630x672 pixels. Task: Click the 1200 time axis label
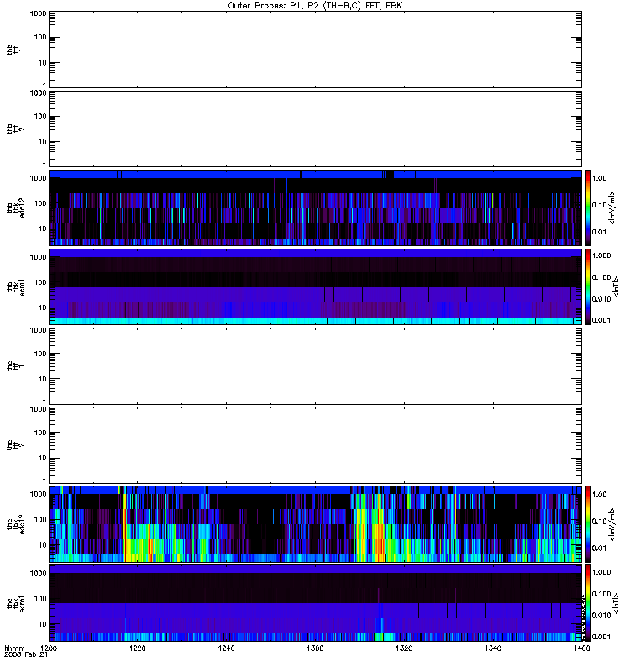coord(50,650)
